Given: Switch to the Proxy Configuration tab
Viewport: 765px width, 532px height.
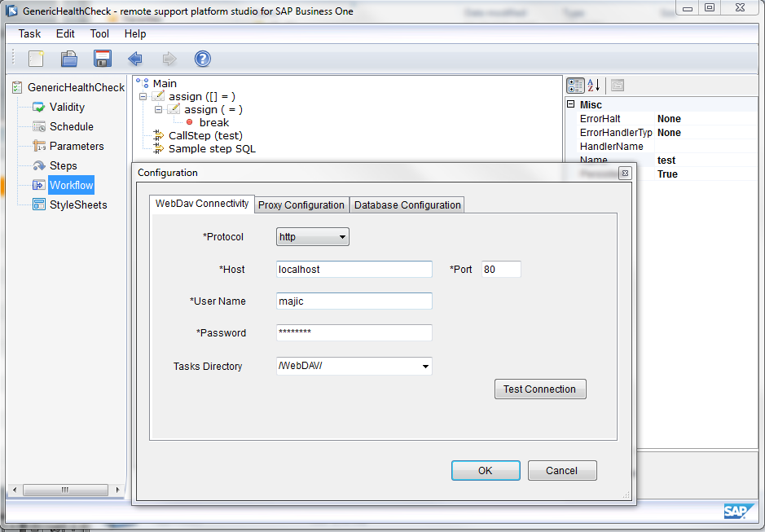Looking at the screenshot, I should tap(301, 205).
